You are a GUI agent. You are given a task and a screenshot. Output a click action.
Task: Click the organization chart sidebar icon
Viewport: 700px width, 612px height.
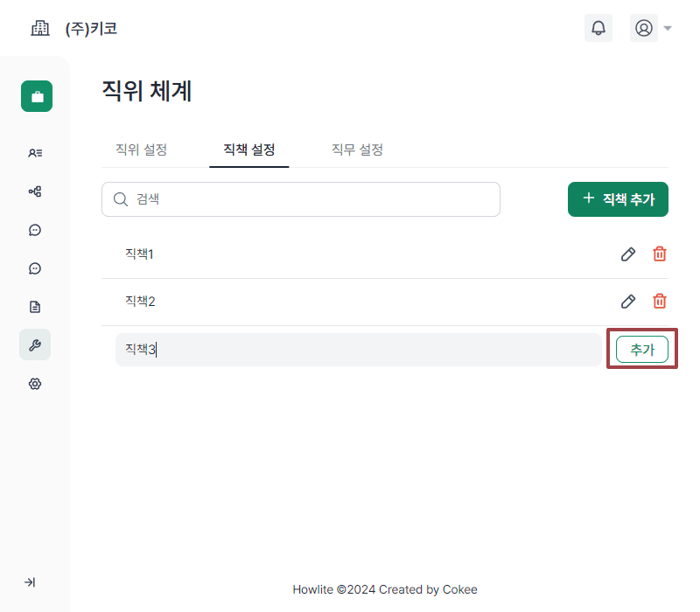point(34,191)
